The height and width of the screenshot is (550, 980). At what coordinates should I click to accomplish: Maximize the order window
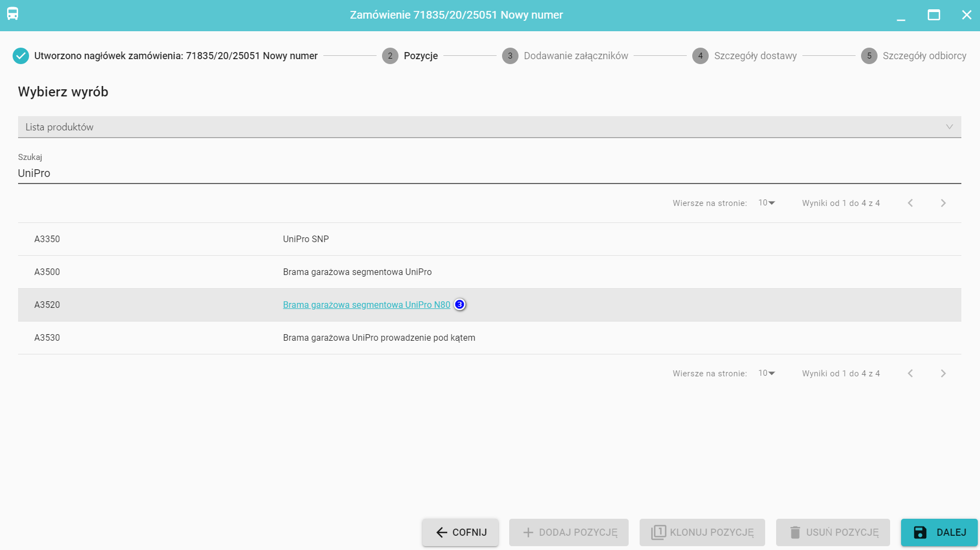tap(934, 15)
